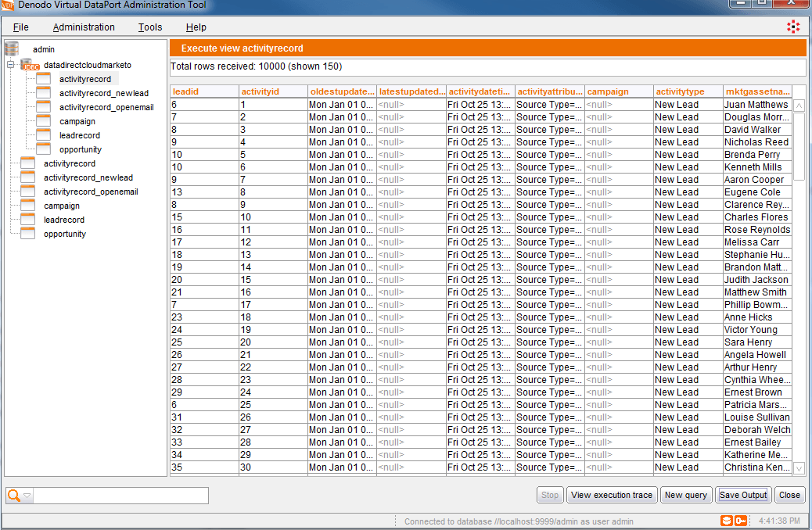812x530 pixels.
Task: Click the Save Output button
Action: click(x=742, y=495)
